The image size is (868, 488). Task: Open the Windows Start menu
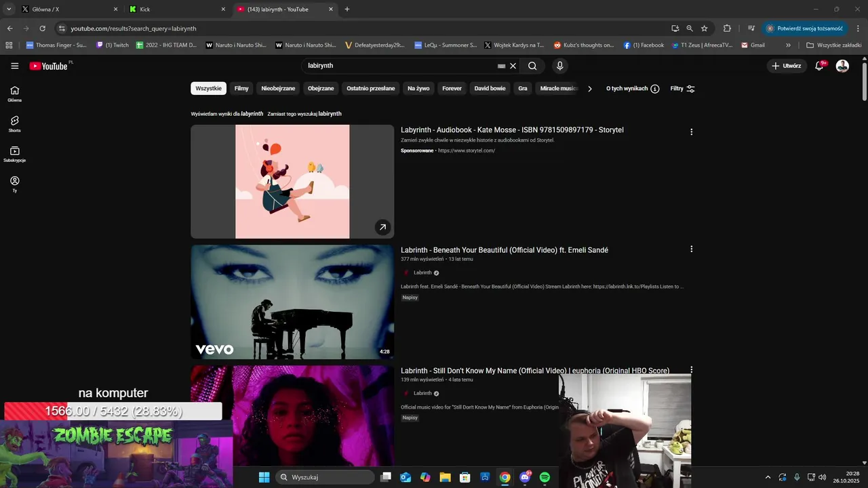click(264, 477)
